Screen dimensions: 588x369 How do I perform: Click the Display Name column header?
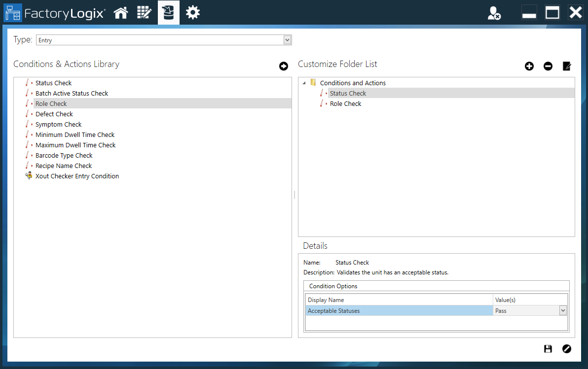[399, 300]
